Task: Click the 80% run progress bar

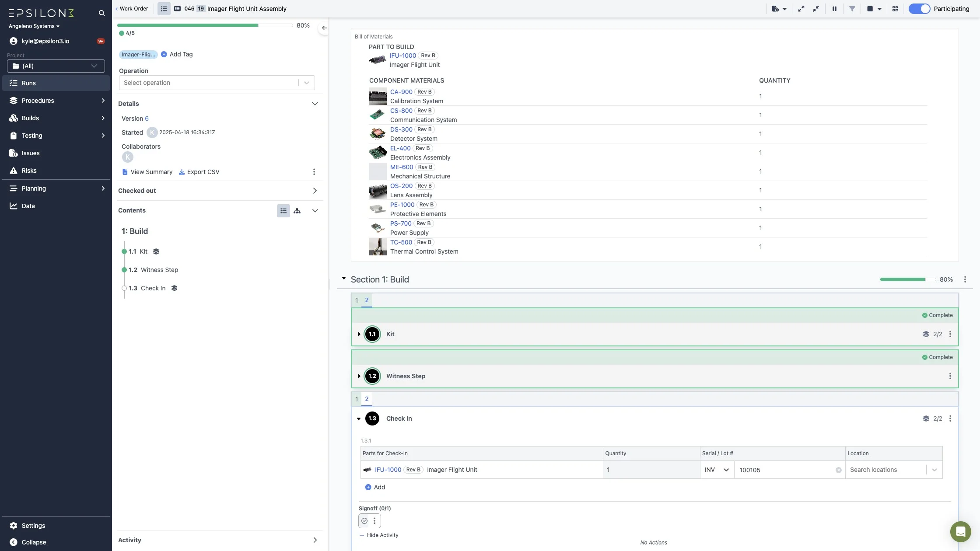Action: coord(205,25)
